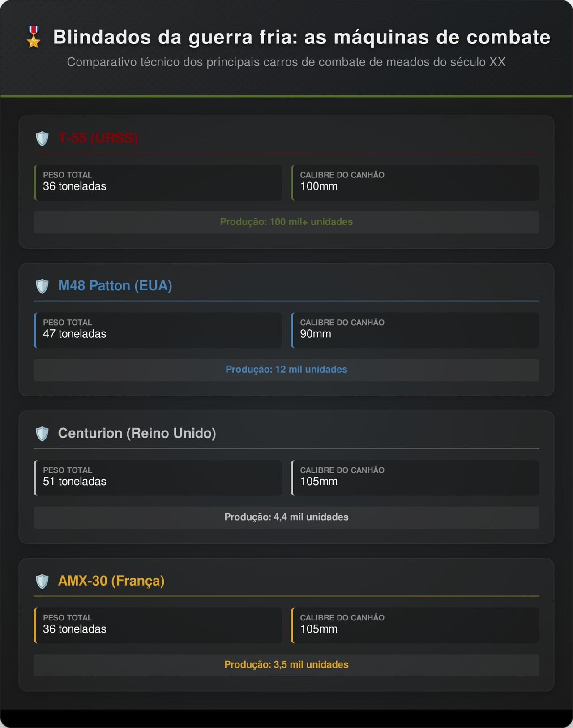Click the M48 Patton '90mm' caliber box
The height and width of the screenshot is (728, 573).
tap(415, 330)
